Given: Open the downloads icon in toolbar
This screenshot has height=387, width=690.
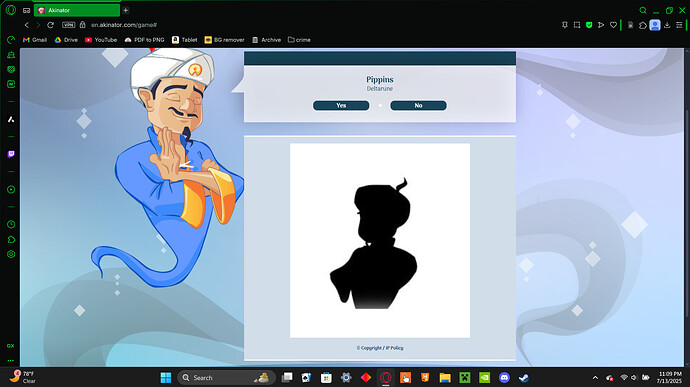Looking at the screenshot, I should click(x=667, y=25).
